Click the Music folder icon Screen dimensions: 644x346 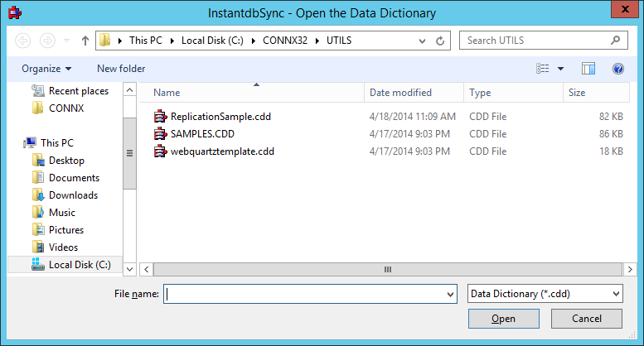38,212
